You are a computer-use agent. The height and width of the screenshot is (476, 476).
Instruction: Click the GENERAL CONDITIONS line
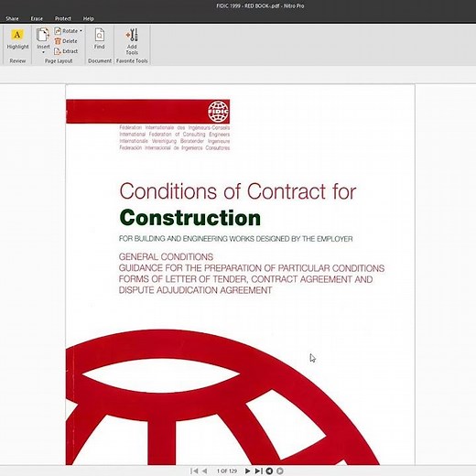pyautogui.click(x=166, y=256)
